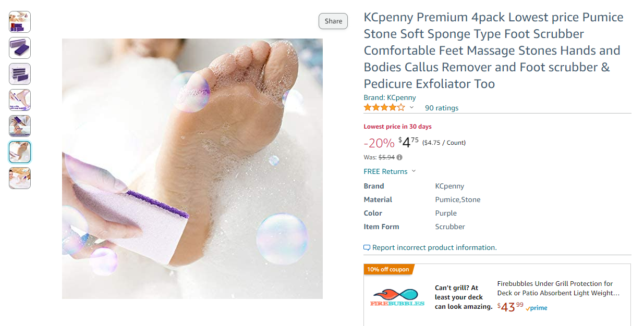Select the second thumbnail with purple block
The height and width of the screenshot is (326, 644).
(20, 48)
